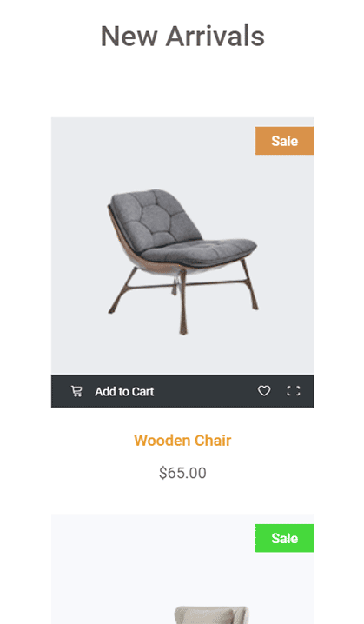
Task: Click the chair's gray seat cushion
Action: click(199, 250)
